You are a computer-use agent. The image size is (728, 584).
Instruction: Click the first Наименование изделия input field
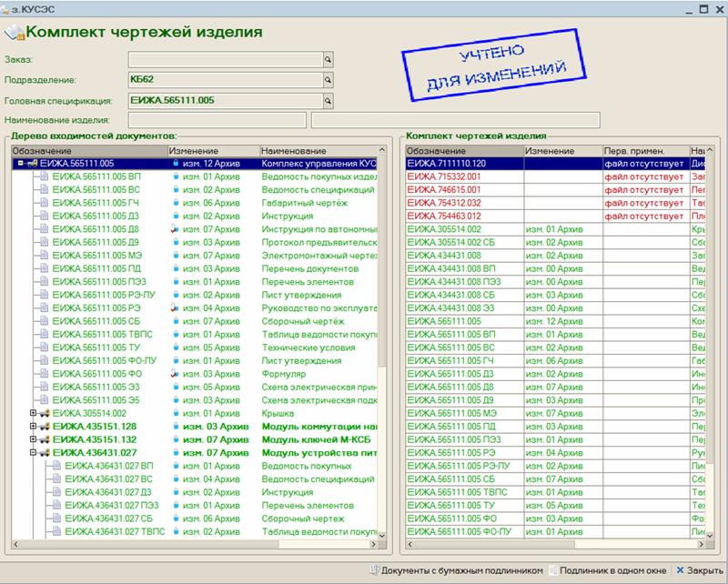(217, 119)
